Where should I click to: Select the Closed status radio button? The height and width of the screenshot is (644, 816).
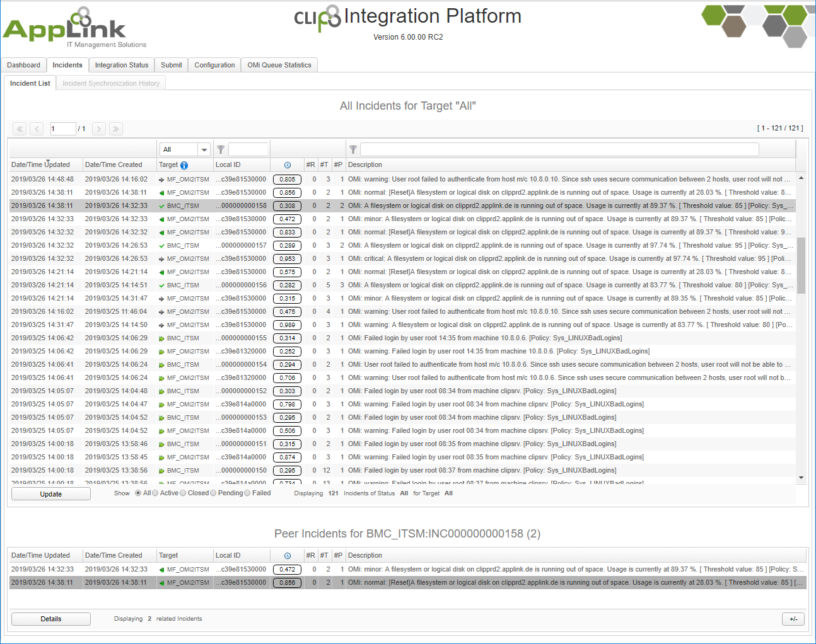183,493
